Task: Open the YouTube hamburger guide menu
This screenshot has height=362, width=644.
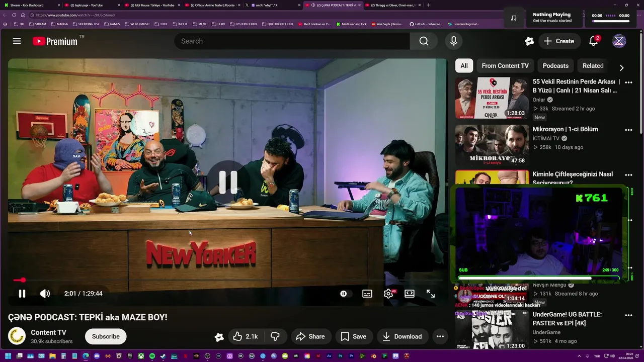Action: (17, 41)
